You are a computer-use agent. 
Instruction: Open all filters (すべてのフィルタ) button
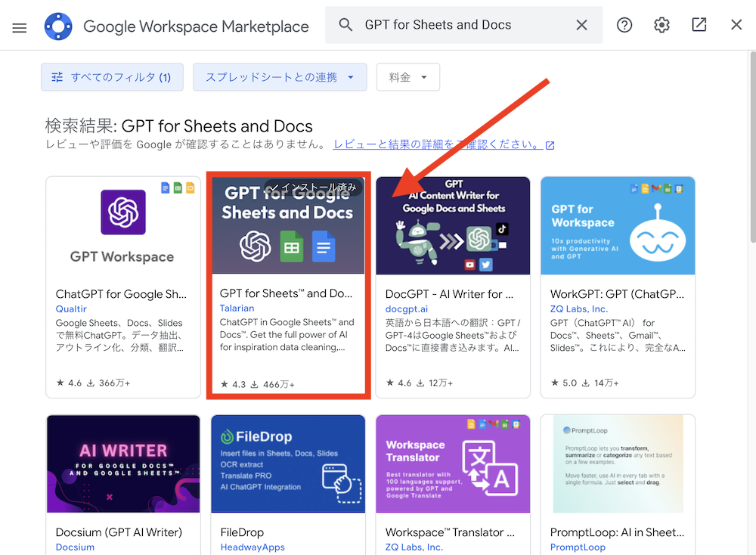(112, 77)
